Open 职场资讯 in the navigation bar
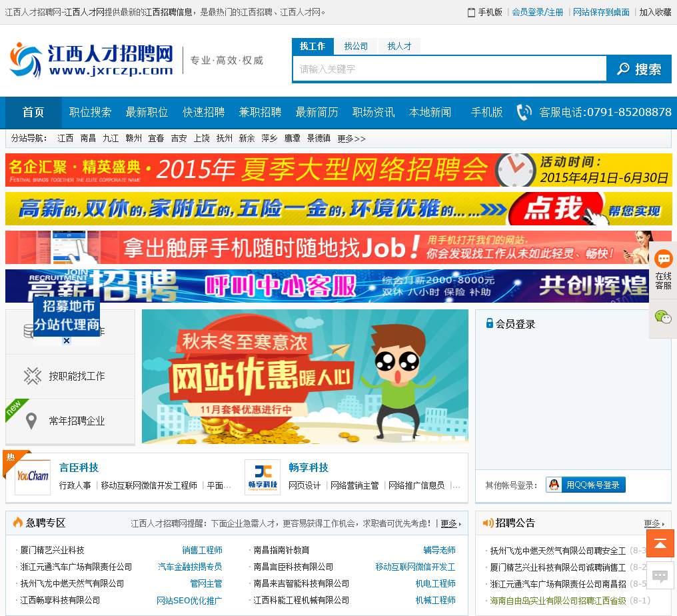The image size is (677, 616). point(373,112)
